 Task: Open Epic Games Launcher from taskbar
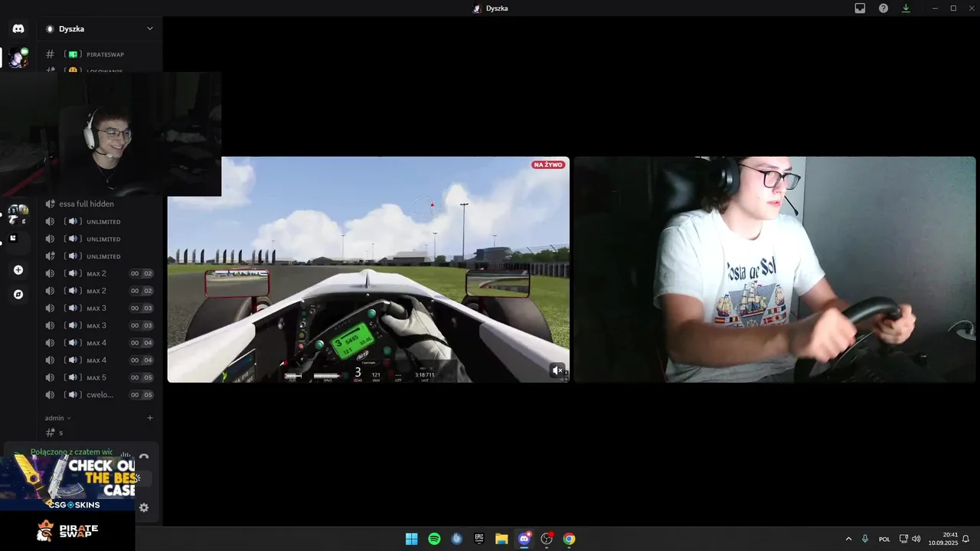point(479,539)
